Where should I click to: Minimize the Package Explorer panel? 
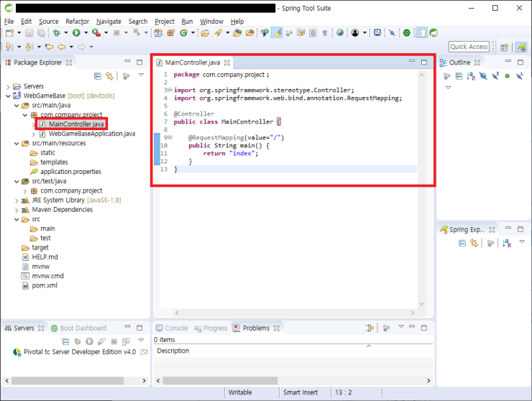click(128, 63)
